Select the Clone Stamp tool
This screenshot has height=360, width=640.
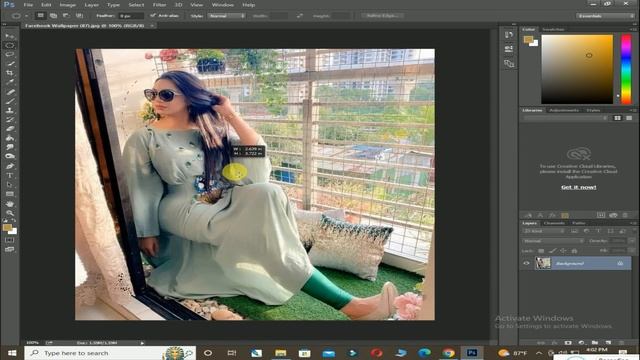click(10, 110)
